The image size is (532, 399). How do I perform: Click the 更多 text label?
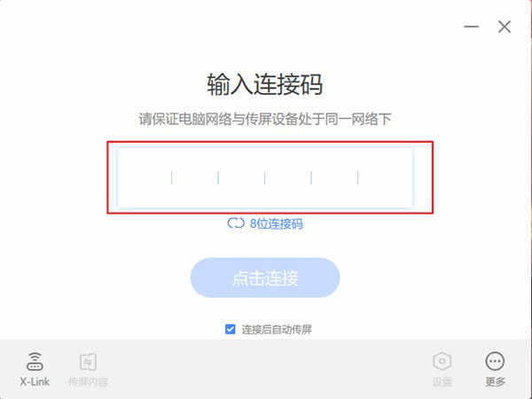pos(495,382)
